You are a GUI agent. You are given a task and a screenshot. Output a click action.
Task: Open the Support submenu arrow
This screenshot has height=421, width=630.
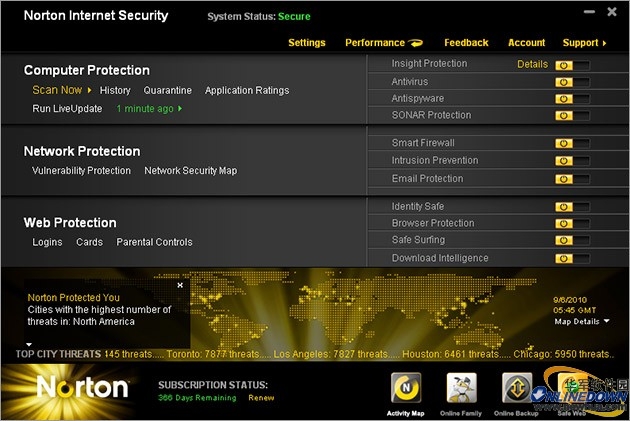point(604,43)
